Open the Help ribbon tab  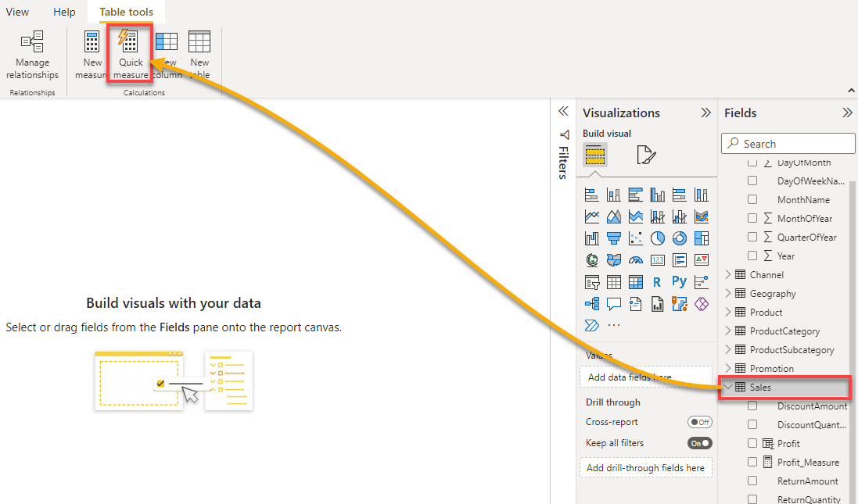coord(64,12)
